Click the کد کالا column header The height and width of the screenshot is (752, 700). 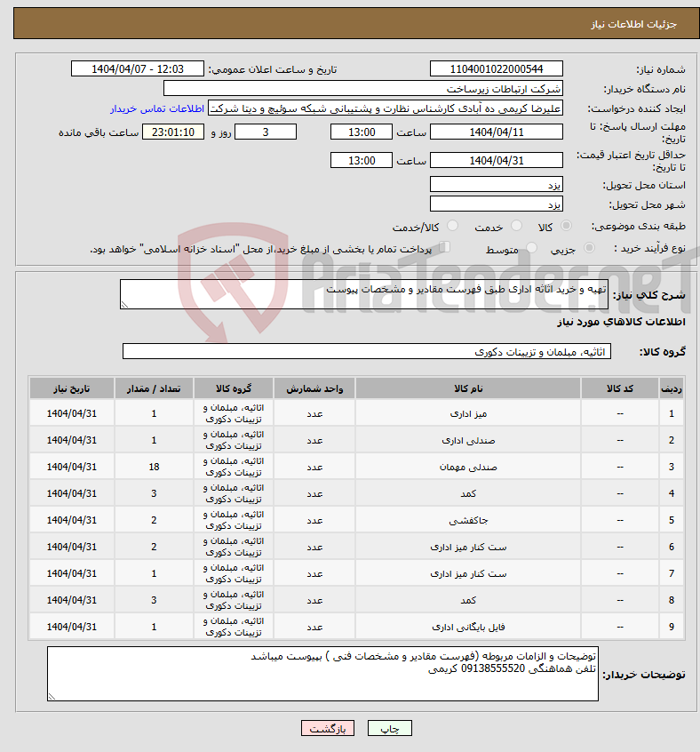click(620, 388)
